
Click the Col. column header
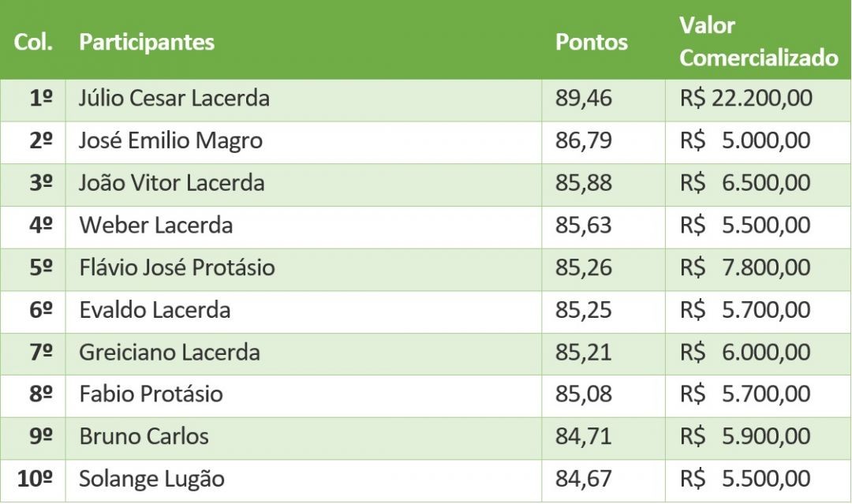(33, 42)
